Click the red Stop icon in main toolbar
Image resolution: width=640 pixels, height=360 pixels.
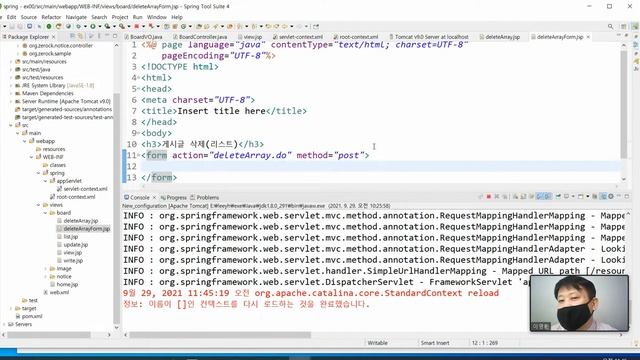pyautogui.click(x=136, y=26)
